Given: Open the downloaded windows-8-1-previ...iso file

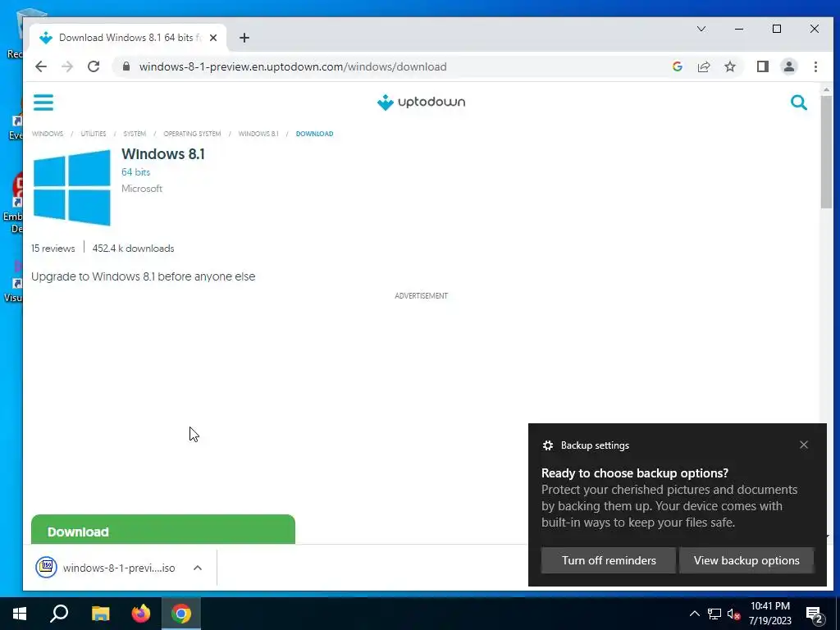Looking at the screenshot, I should (x=119, y=568).
